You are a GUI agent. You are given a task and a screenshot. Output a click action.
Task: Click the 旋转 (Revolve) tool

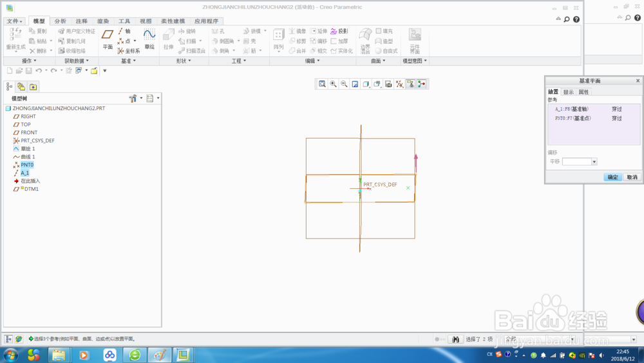[x=187, y=31]
